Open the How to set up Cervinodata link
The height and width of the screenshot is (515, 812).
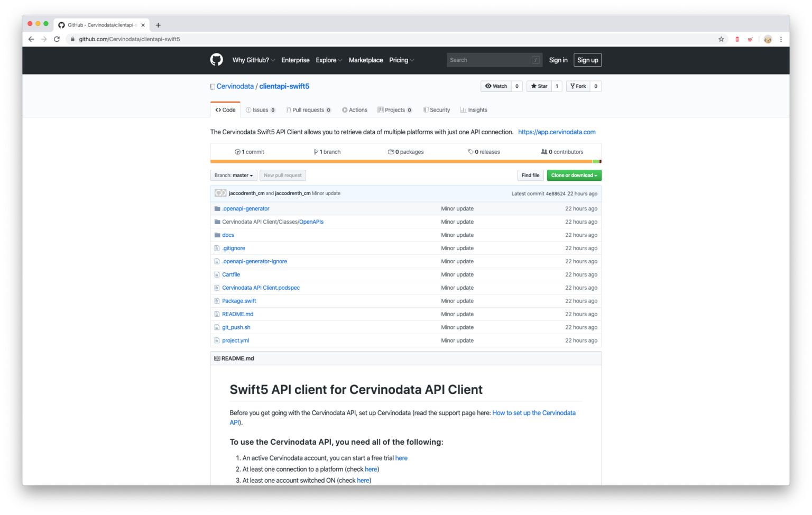click(x=533, y=412)
